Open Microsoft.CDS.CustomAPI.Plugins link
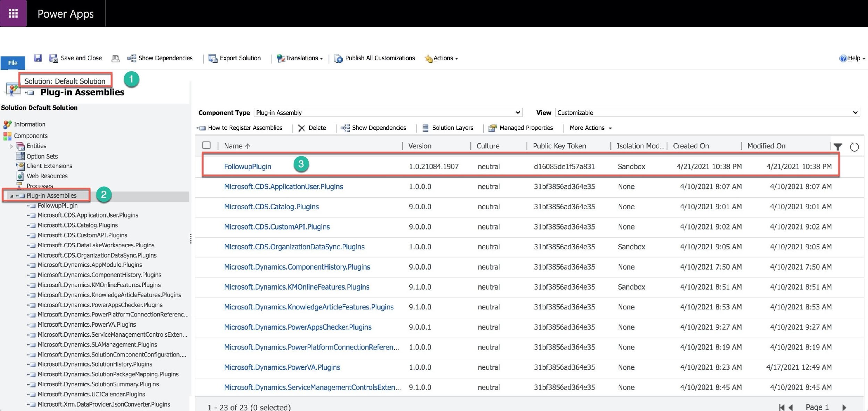This screenshot has height=411, width=868. click(x=277, y=226)
